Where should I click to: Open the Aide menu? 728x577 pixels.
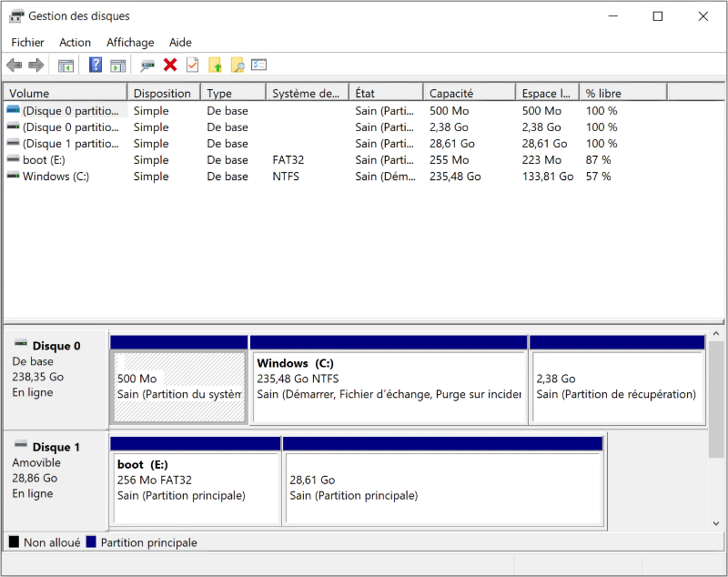pos(180,42)
